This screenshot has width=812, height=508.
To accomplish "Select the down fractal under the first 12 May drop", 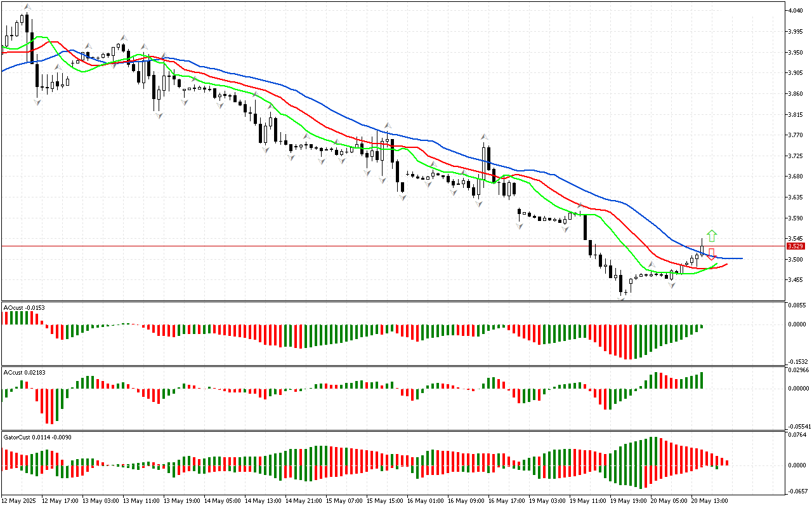I will point(37,102).
